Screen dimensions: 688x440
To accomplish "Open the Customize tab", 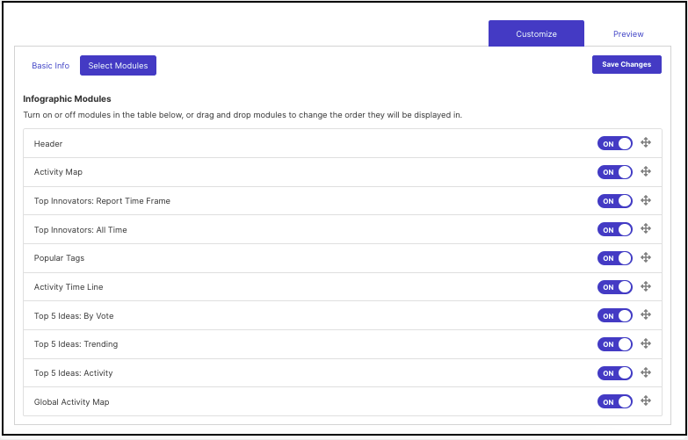I will 536,33.
